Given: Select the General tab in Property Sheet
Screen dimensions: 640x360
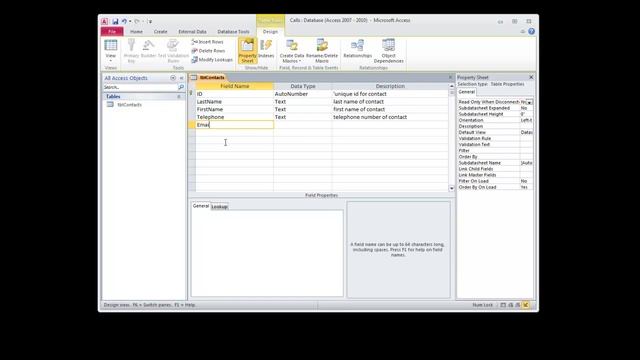Looking at the screenshot, I should click(x=467, y=92).
